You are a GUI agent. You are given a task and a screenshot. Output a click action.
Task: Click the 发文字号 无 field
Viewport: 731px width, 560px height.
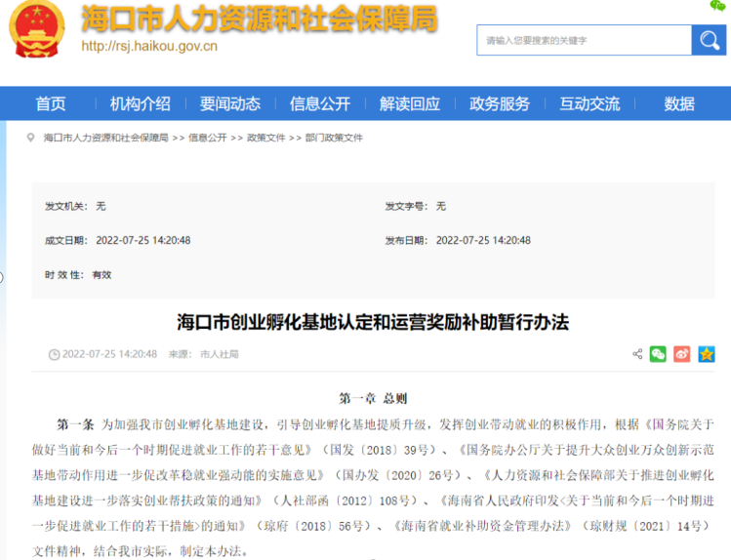(416, 206)
